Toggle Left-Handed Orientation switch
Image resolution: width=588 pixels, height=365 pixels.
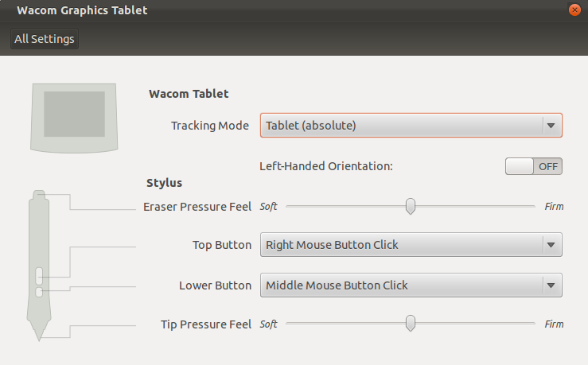(534, 166)
